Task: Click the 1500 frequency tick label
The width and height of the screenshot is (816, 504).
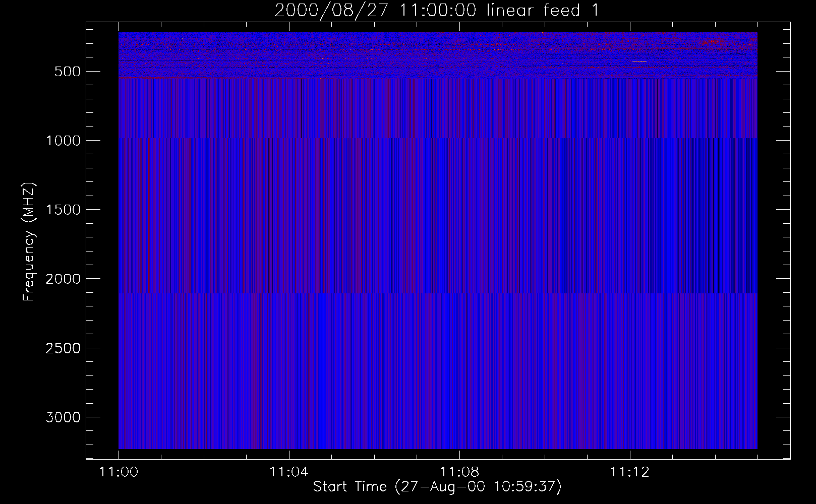Action: 63,210
